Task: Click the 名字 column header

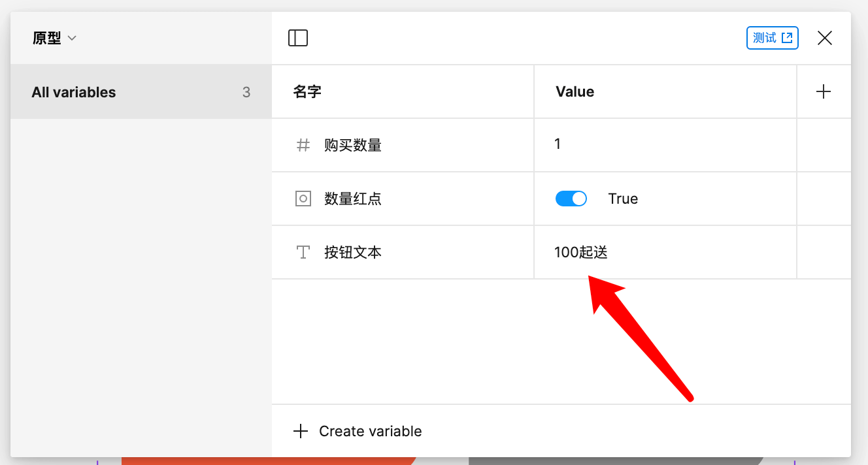Action: [x=307, y=92]
